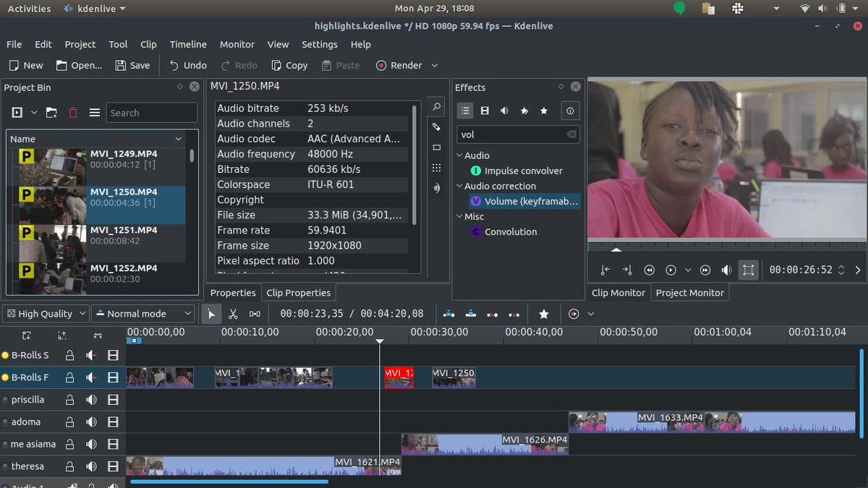
Task: Hide video of adoma track
Action: 113,422
